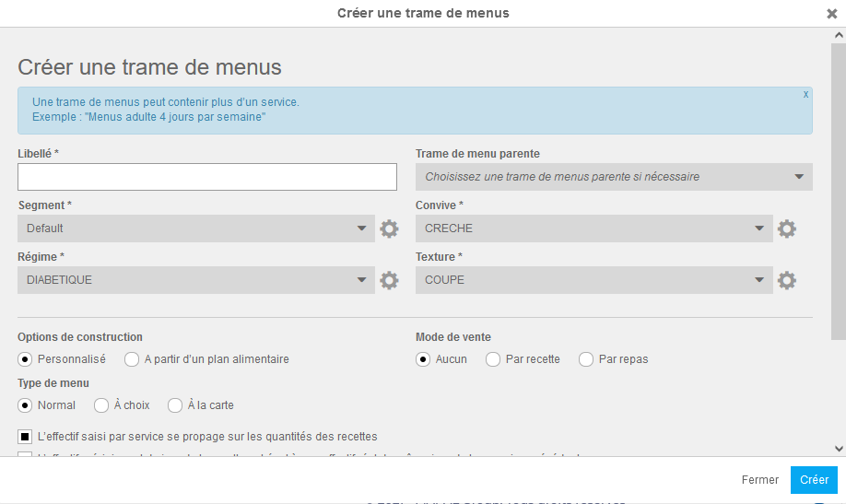The image size is (846, 504).
Task: Open the Segment dropdown showing Default
Action: 195,229
